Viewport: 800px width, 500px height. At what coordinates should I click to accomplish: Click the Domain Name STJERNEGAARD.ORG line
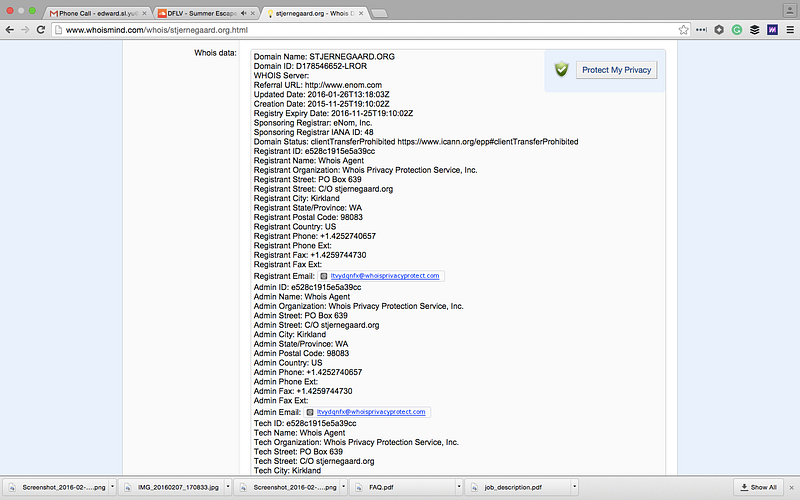click(x=324, y=57)
